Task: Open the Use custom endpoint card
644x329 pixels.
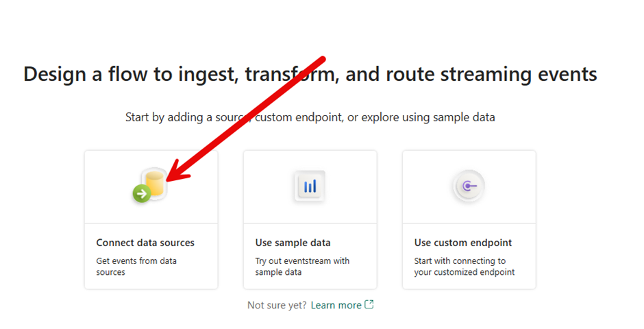Action: 469,219
